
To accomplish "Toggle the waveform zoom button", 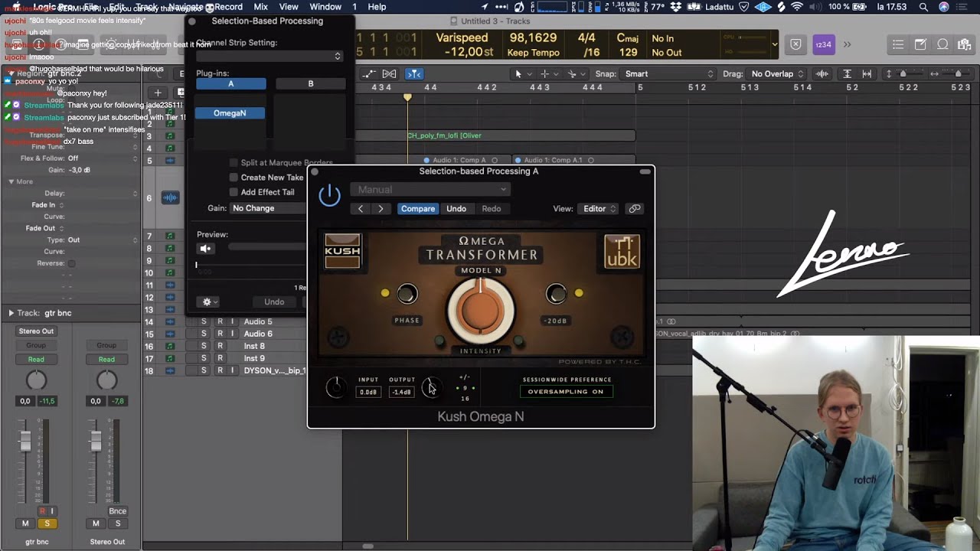I will pos(822,73).
